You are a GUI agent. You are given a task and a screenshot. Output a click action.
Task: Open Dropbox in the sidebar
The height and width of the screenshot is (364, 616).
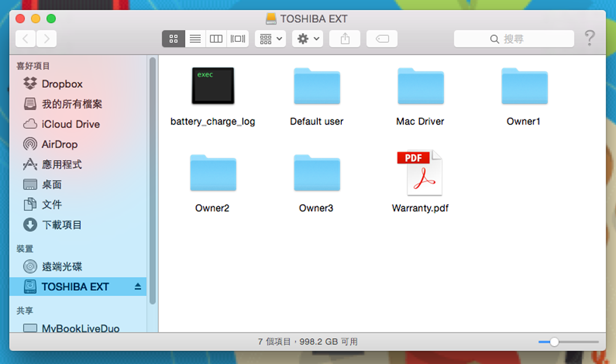pyautogui.click(x=62, y=84)
